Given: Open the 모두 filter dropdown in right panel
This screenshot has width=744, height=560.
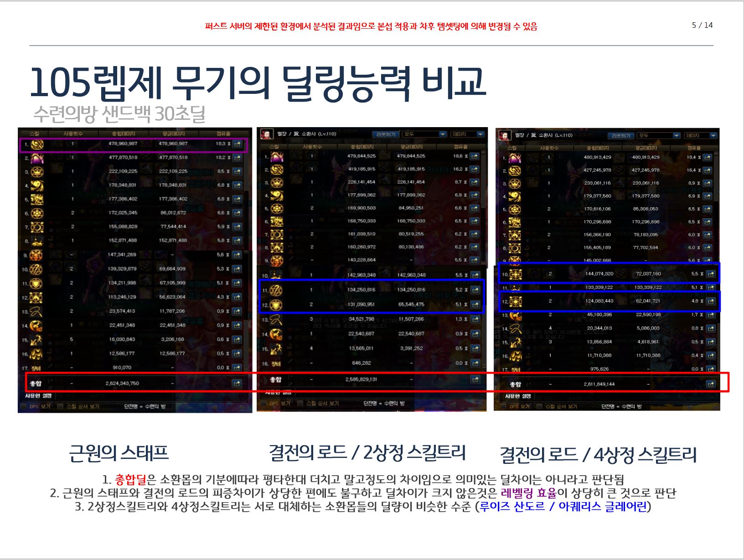Looking at the screenshot, I should click(658, 136).
